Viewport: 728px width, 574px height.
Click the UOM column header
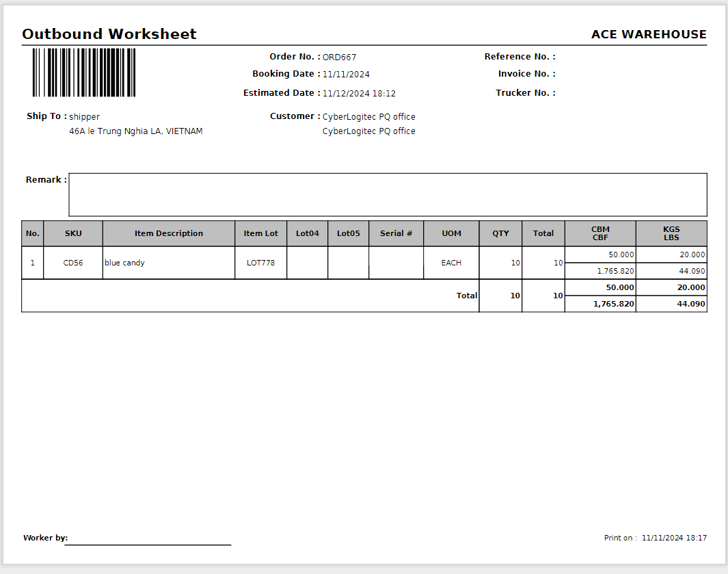[x=451, y=233]
